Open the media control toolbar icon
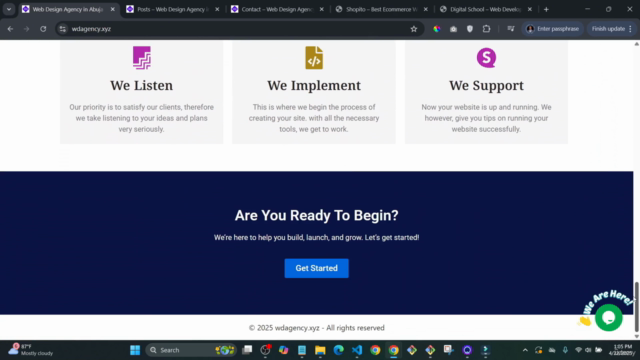Viewport: 640px width, 360px height. click(x=511, y=29)
